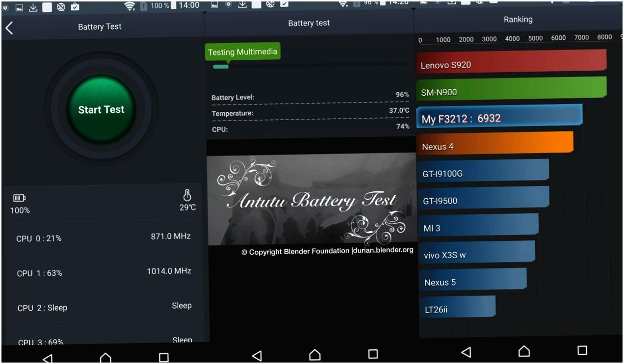
Task: Click the Ranking screen title
Action: click(x=518, y=20)
